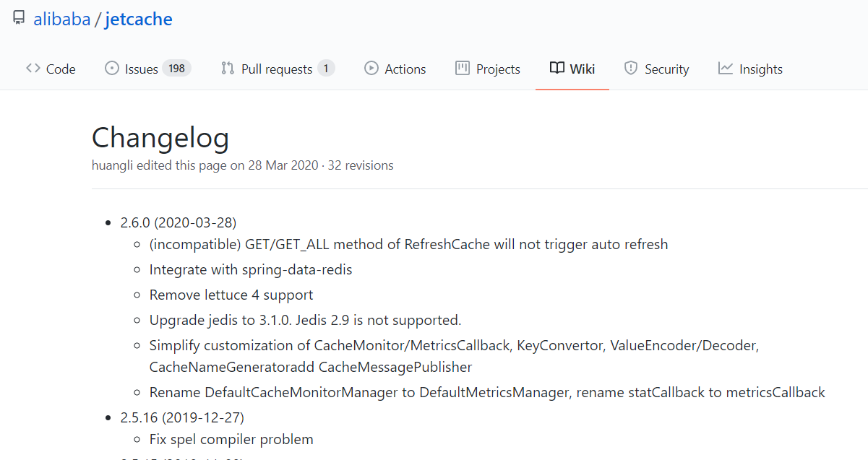
Task: Open the Pull requests tab label
Action: click(277, 69)
